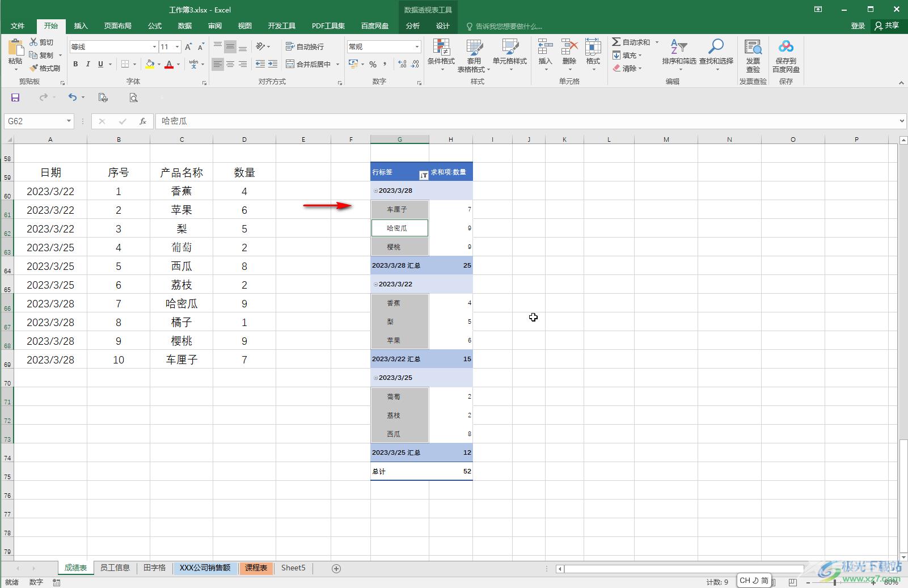This screenshot has height=588, width=908.
Task: Click the decrease indent icon
Action: coord(260,64)
